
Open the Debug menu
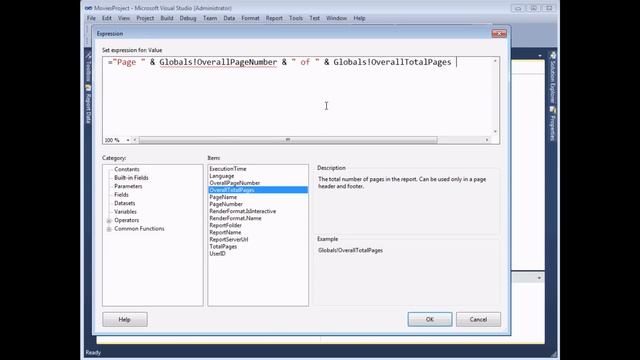tap(188, 18)
